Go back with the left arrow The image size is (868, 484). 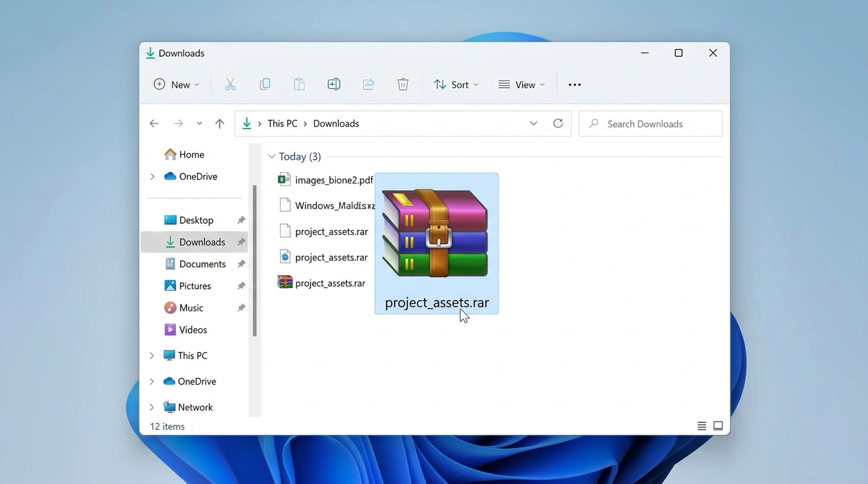click(x=154, y=124)
